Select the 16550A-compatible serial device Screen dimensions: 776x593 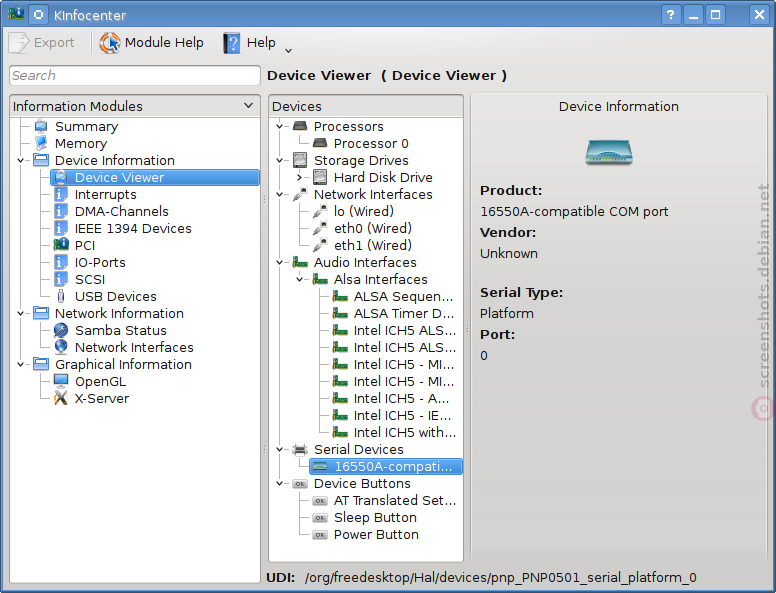pyautogui.click(x=386, y=466)
